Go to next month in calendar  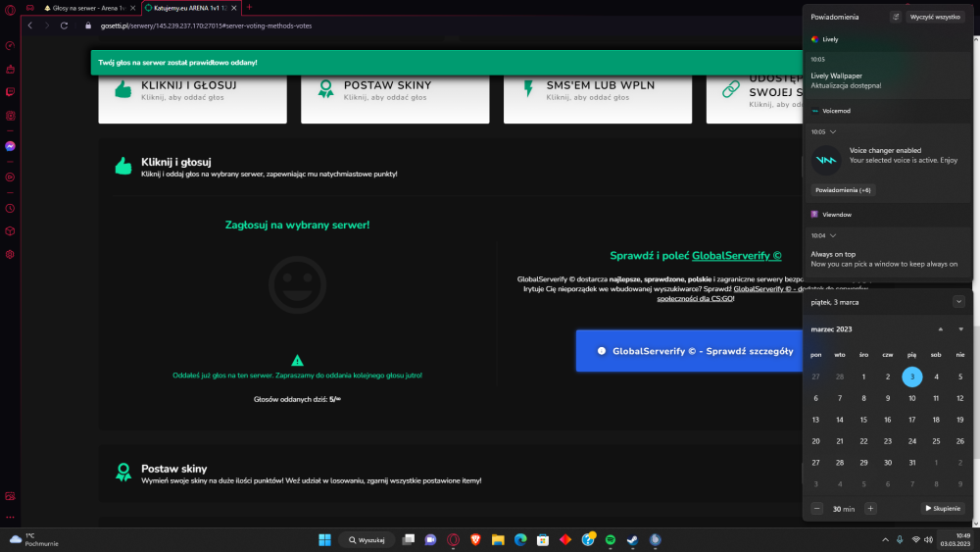[x=960, y=329]
